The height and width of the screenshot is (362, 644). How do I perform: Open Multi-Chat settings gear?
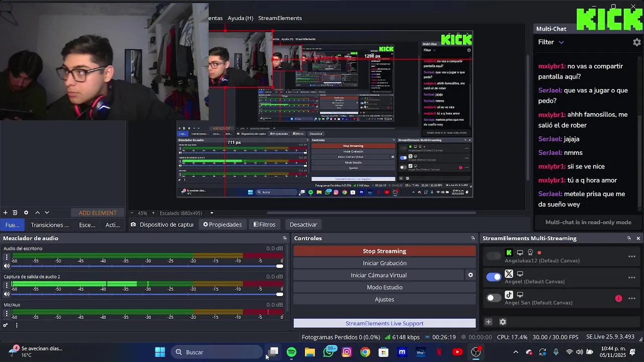click(x=636, y=42)
